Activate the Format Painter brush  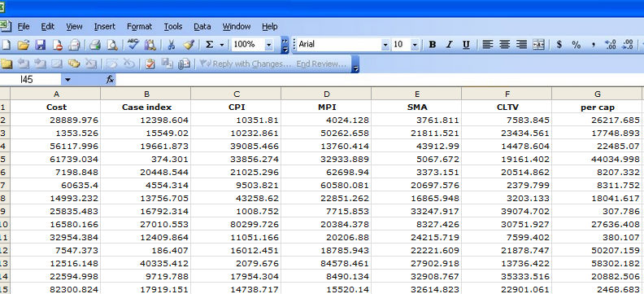[x=188, y=45]
